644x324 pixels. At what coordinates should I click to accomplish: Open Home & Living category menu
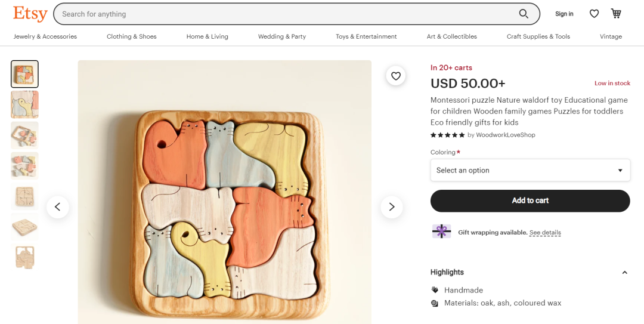(207, 36)
